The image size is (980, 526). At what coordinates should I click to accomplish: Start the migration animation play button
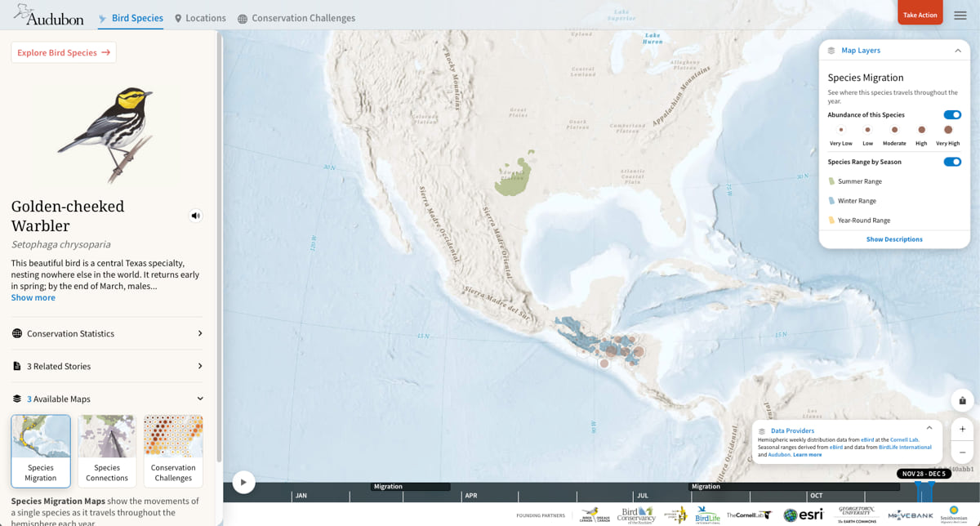click(x=243, y=482)
